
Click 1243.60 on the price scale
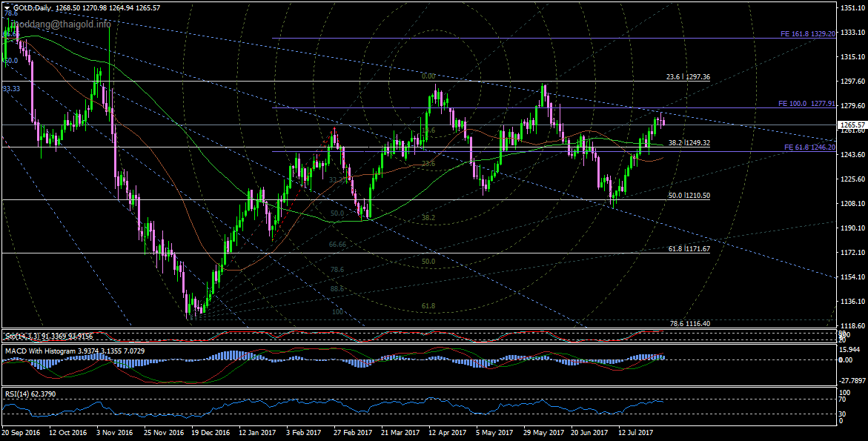[x=852, y=155]
